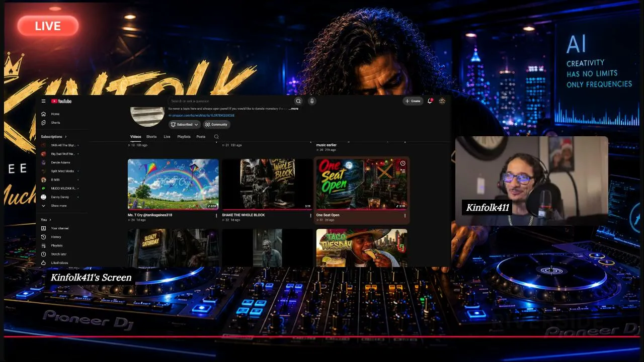Add One Seat Open to queue
Image resolution: width=644 pixels, height=362 pixels.
403,171
